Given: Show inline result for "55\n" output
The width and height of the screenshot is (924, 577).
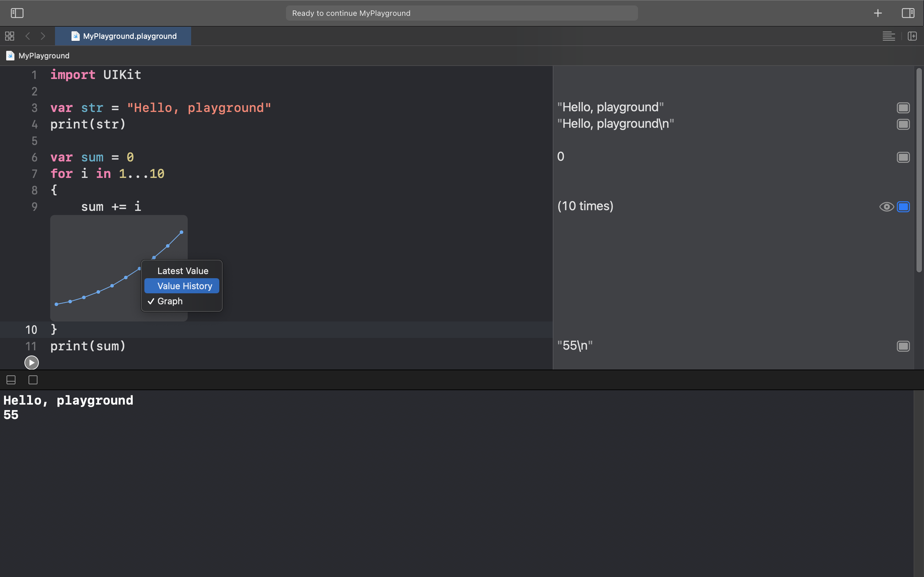Looking at the screenshot, I should (903, 346).
